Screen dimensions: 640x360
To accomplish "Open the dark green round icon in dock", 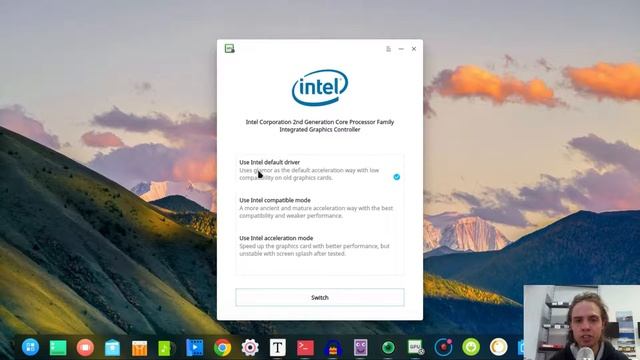I will (x=388, y=348).
